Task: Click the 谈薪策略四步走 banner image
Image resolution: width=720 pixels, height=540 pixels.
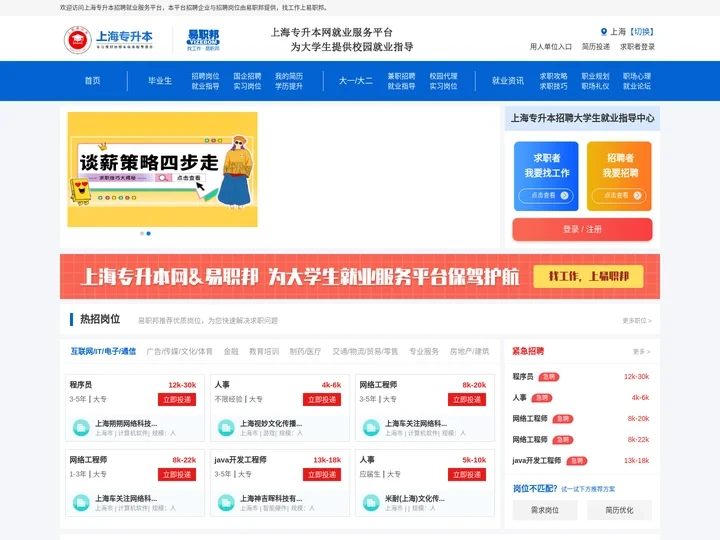Action: coord(163,169)
